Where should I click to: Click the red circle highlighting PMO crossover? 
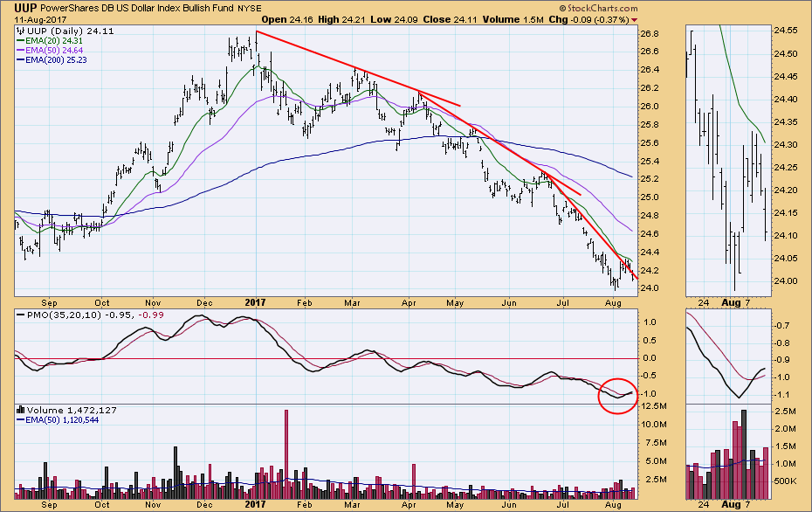617,396
